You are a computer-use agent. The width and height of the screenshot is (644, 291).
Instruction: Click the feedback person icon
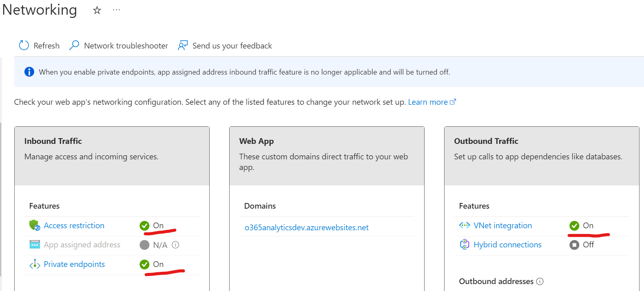(183, 45)
